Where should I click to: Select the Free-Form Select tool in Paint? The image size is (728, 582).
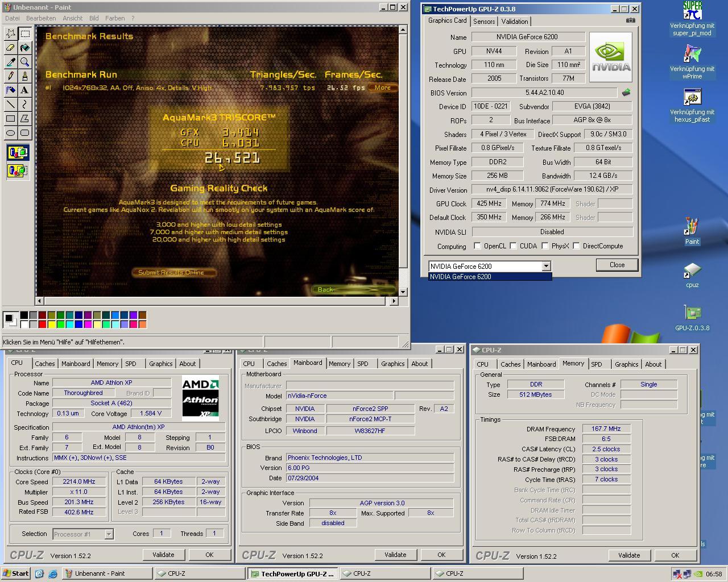11,34
